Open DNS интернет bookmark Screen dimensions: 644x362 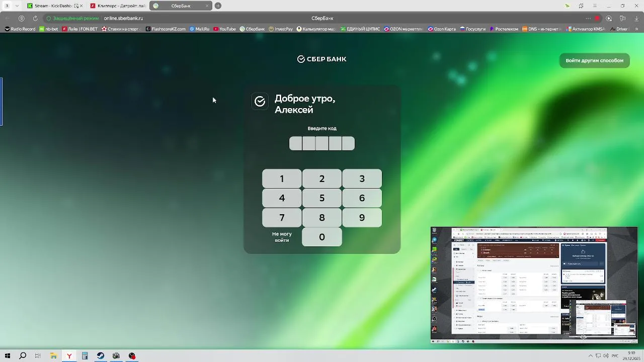click(x=541, y=29)
